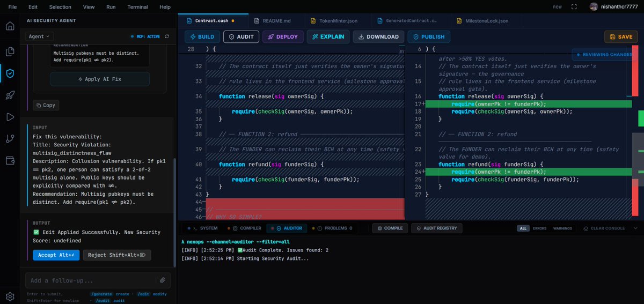The height and width of the screenshot is (304, 644).
Task: Open the Terminal menu
Action: 137,7
